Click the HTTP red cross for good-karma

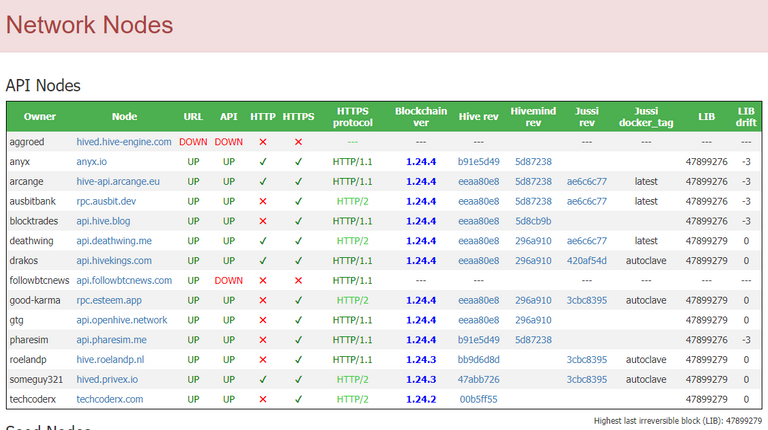click(x=263, y=300)
